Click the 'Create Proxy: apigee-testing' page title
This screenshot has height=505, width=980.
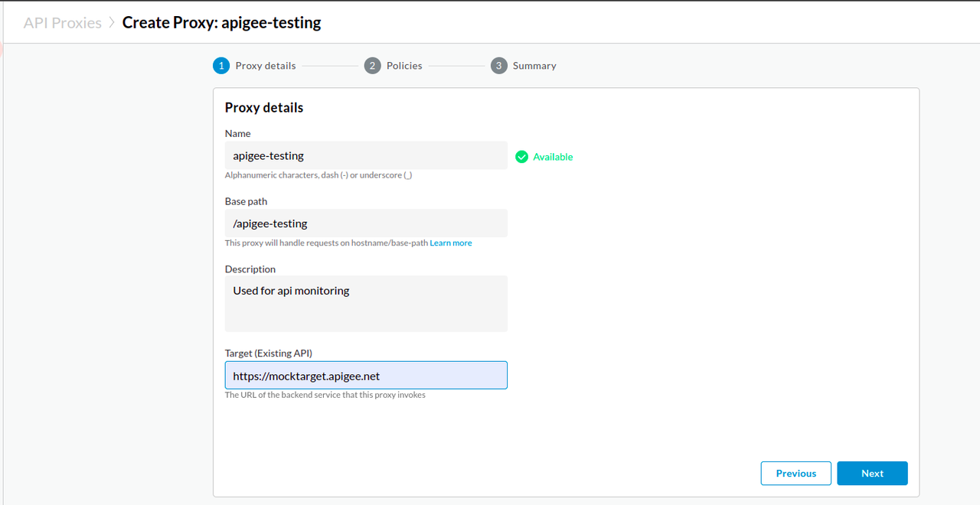[x=222, y=23]
